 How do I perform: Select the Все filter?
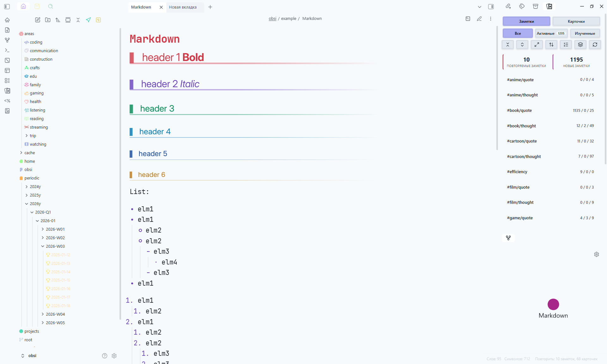518,33
